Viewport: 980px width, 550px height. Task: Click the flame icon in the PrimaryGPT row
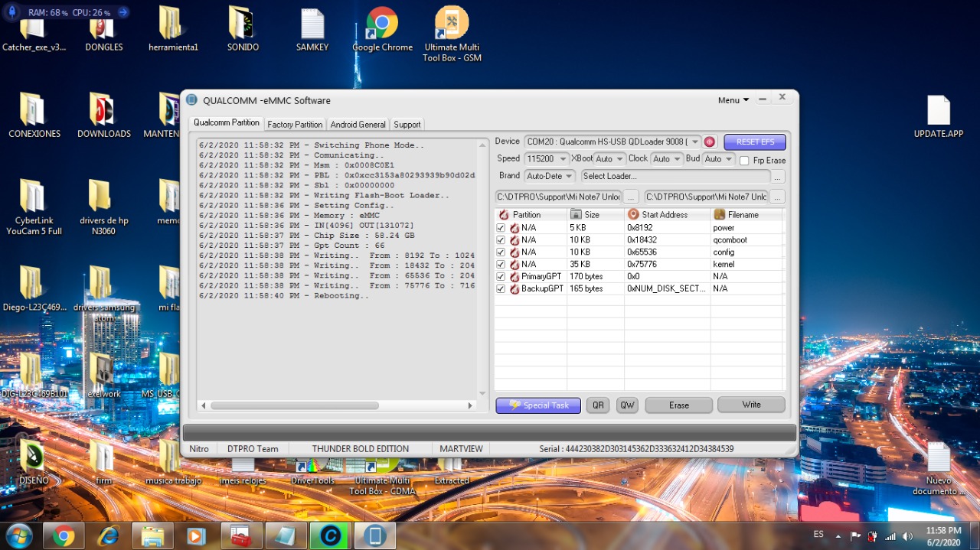point(514,276)
